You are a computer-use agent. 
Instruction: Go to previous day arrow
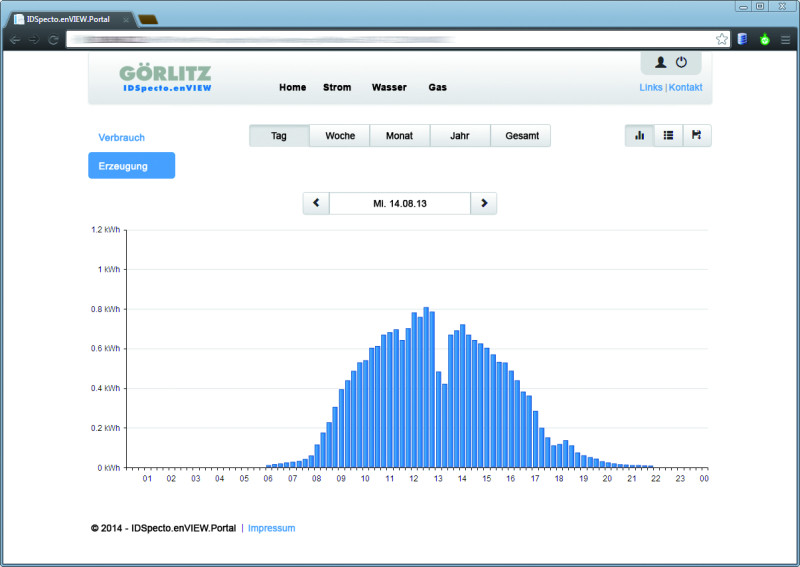tap(316, 203)
